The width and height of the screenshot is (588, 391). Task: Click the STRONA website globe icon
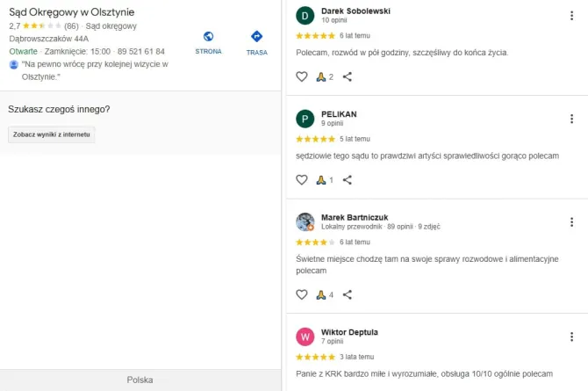(x=208, y=37)
